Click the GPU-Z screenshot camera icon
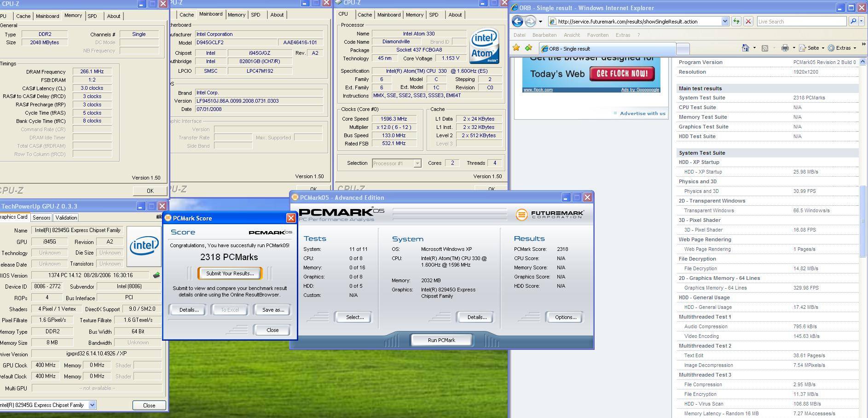The width and height of the screenshot is (868, 418). coord(160,217)
